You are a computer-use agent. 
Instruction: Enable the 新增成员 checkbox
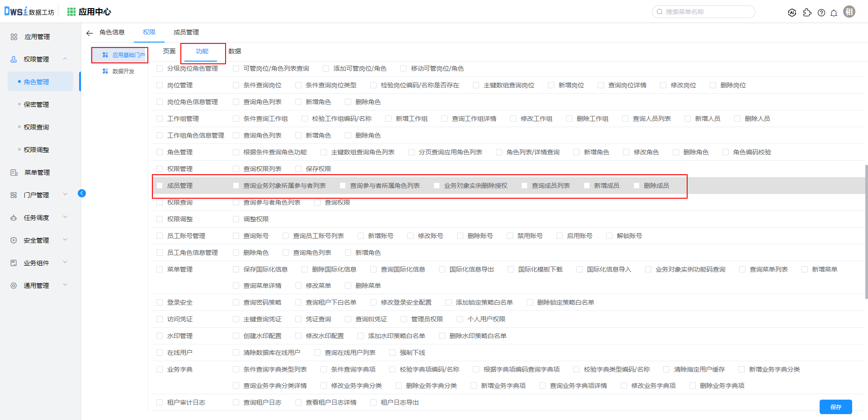[x=587, y=186]
